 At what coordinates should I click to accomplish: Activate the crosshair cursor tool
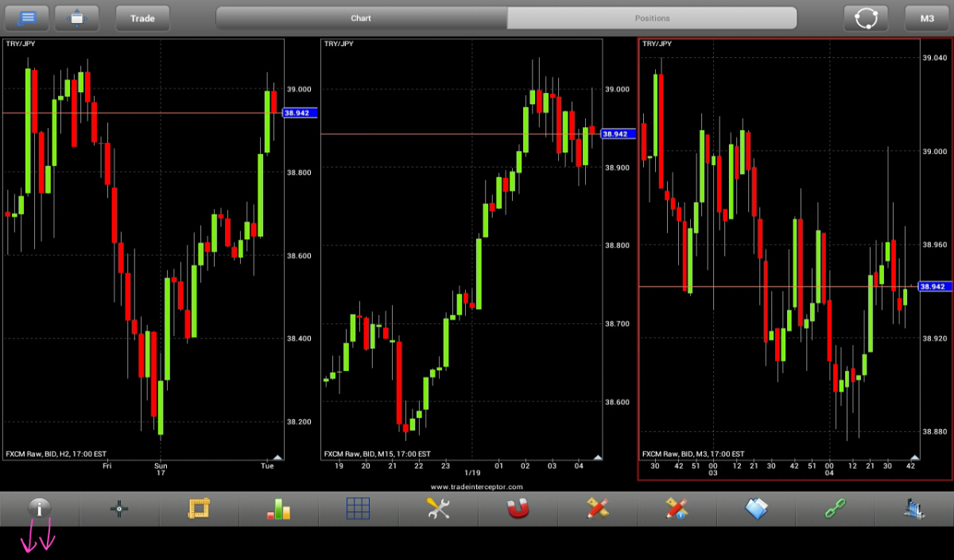[x=119, y=508]
